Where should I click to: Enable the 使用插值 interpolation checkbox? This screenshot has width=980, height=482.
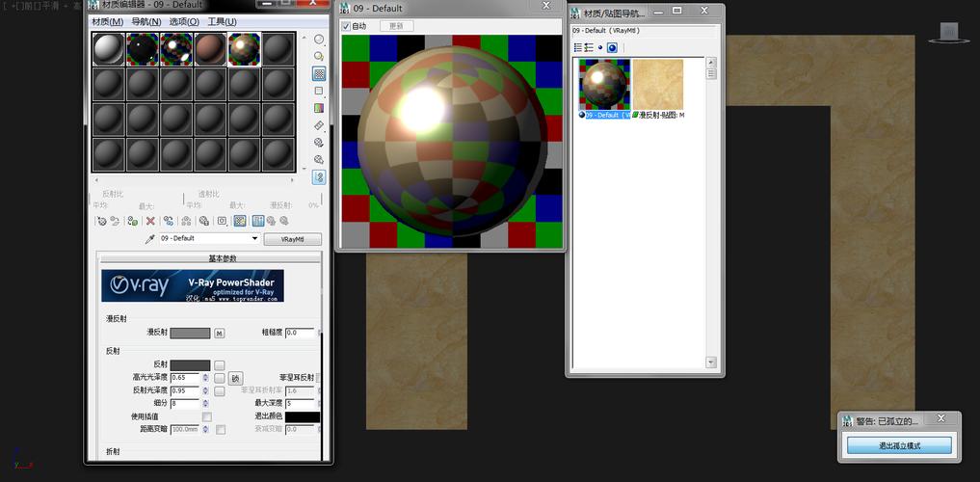pyautogui.click(x=207, y=416)
